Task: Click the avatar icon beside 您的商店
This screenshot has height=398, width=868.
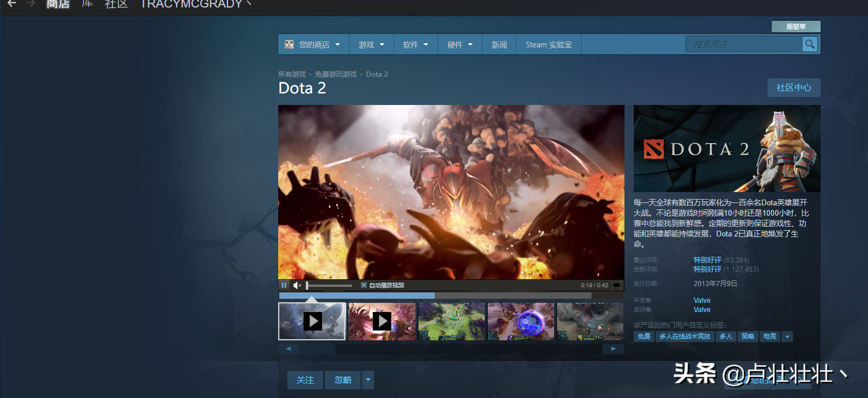Action: pyautogui.click(x=289, y=44)
